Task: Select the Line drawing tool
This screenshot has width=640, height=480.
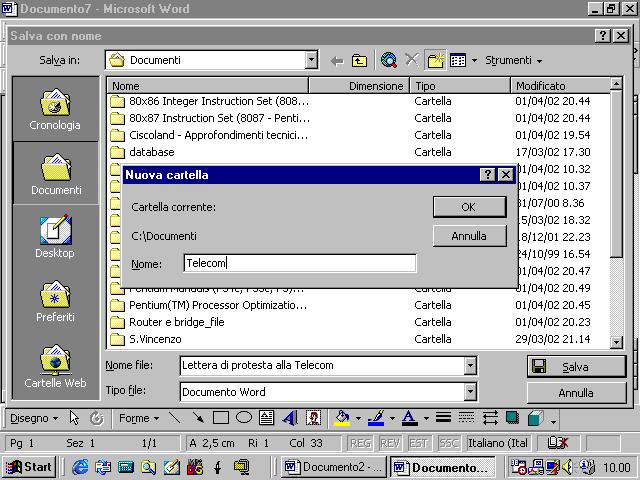Action: pos(175,418)
